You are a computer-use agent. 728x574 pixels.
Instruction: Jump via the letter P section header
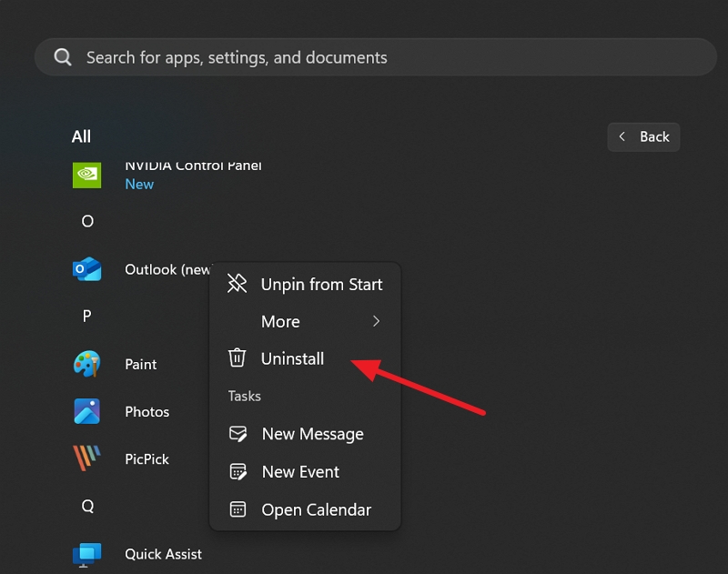click(86, 317)
